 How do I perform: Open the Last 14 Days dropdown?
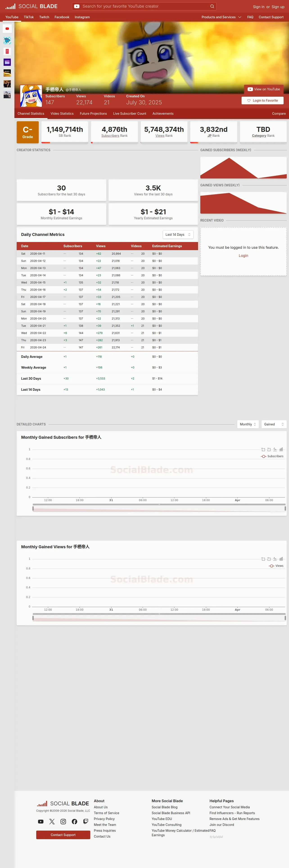click(178, 235)
